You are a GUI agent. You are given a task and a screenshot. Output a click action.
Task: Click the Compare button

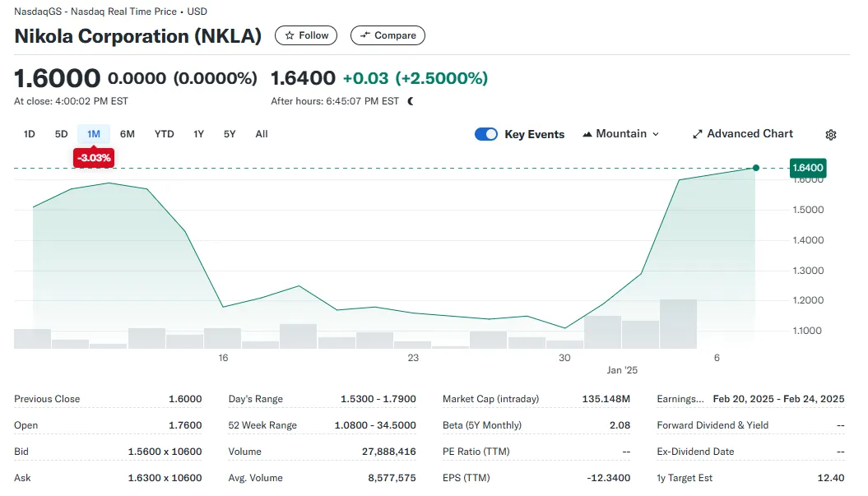388,35
